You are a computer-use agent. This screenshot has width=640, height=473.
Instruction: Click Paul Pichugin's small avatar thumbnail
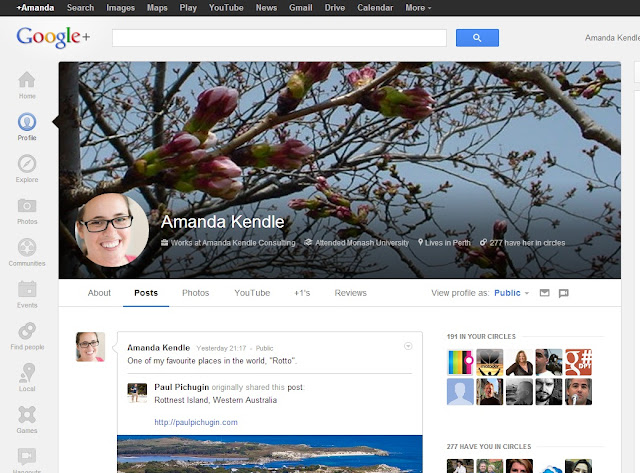137,393
